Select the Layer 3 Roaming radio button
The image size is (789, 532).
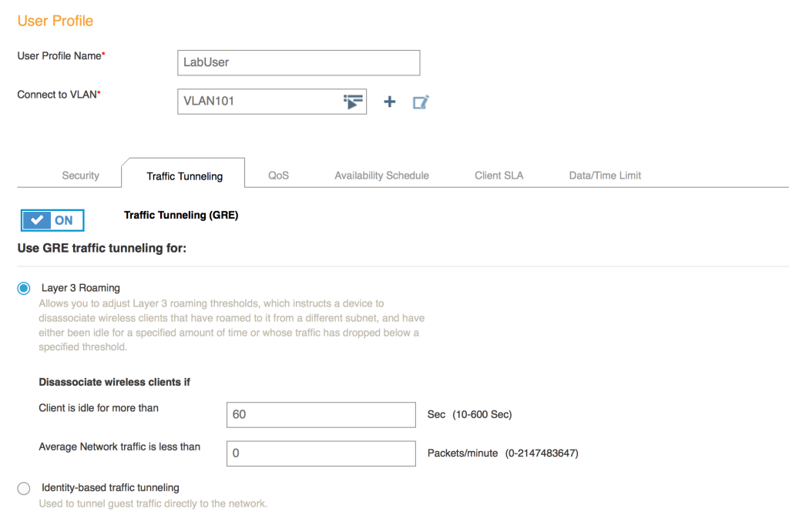pyautogui.click(x=24, y=288)
